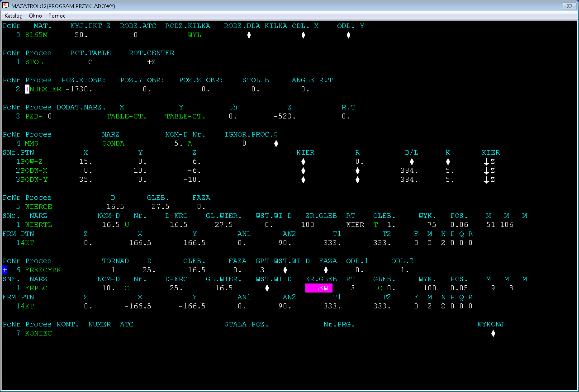The width and height of the screenshot is (579, 392).
Task: Select the highlighted LEW cell
Action: 319,288
